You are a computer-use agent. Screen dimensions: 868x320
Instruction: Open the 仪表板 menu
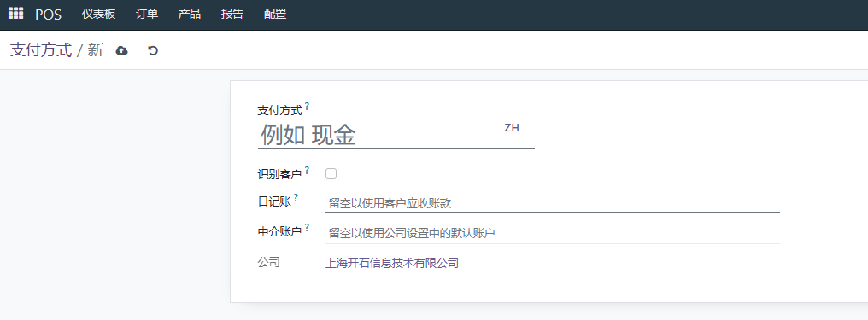[98, 14]
